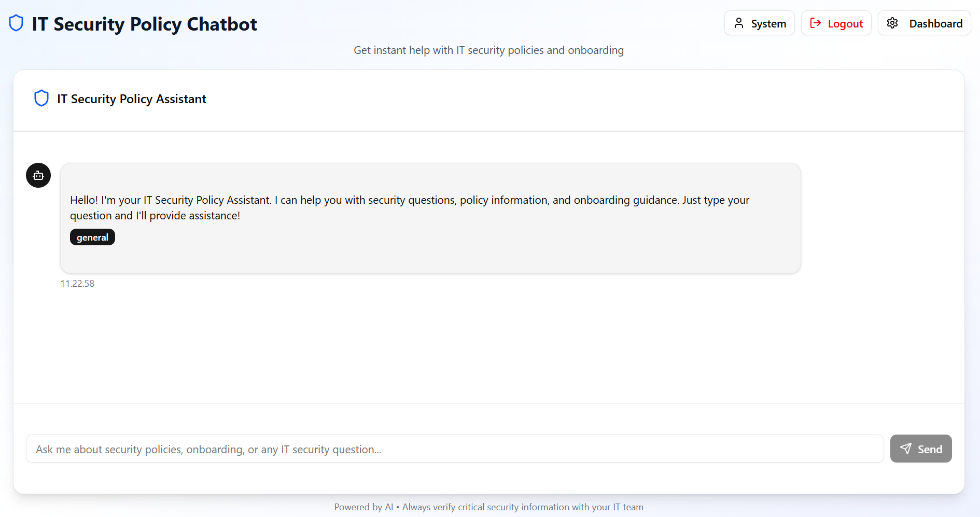Click the Send button

click(921, 449)
